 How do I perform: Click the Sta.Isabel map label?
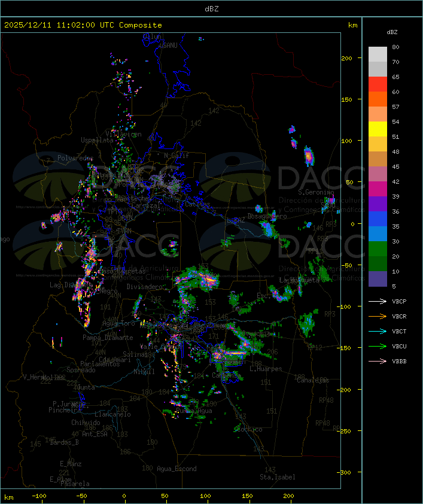pyautogui.click(x=277, y=477)
